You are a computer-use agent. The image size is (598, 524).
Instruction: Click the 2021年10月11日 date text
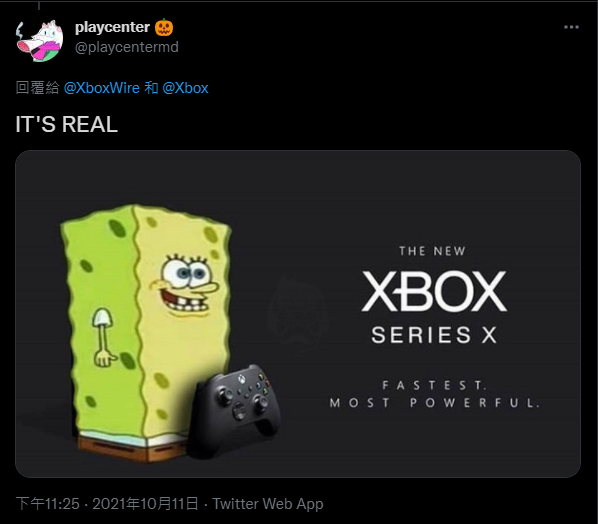coord(146,503)
